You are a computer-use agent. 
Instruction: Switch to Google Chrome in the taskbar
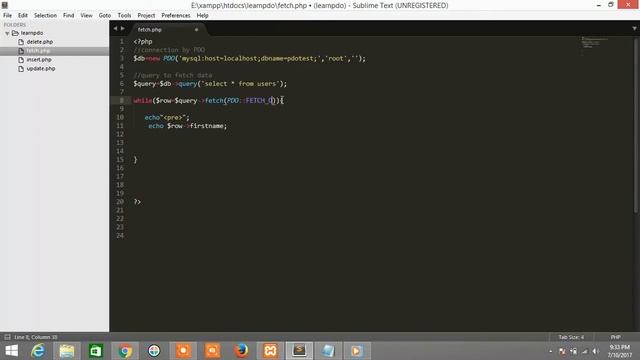pos(125,351)
